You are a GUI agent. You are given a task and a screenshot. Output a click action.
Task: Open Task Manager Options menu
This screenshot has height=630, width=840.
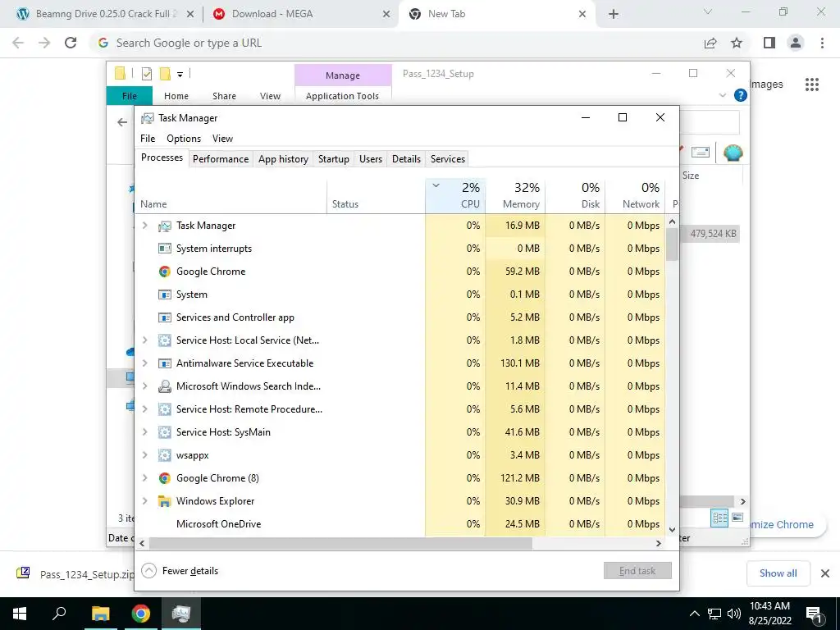point(184,139)
